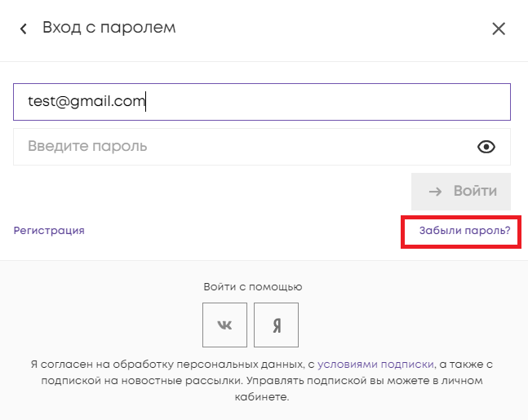Click the "Забыли пароль?" link
The width and height of the screenshot is (528, 420).
tap(464, 231)
